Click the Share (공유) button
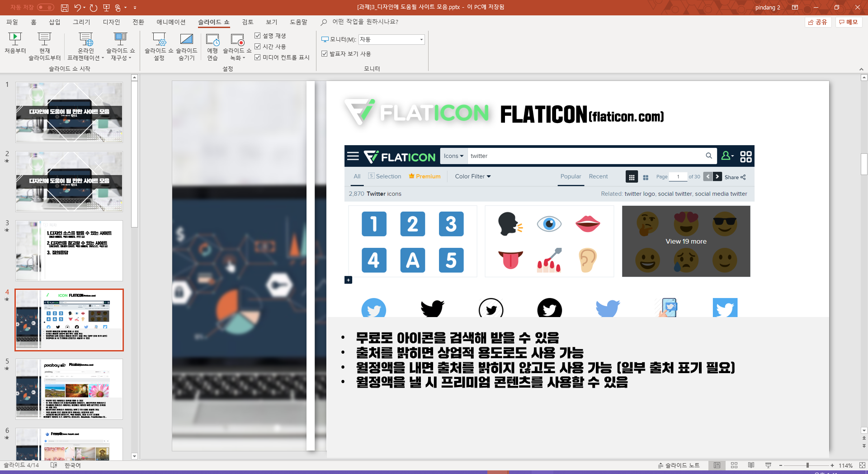Screen dimensions: 868x474 coord(818,22)
